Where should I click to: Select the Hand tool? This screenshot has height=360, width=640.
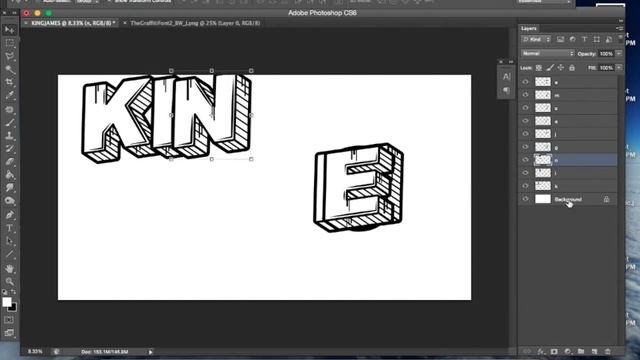tap(9, 268)
